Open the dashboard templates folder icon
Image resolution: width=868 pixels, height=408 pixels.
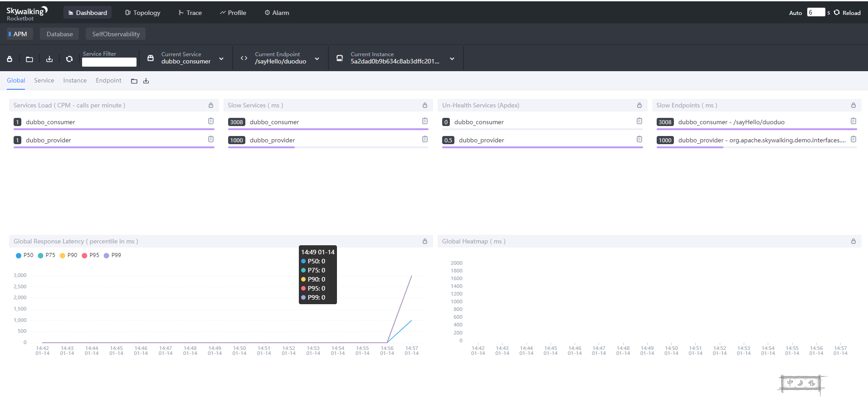point(29,59)
